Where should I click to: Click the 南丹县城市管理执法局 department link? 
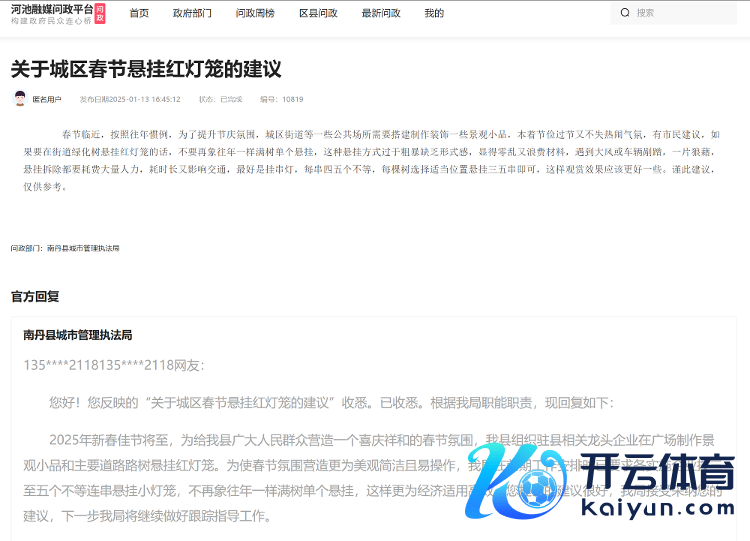[83, 247]
